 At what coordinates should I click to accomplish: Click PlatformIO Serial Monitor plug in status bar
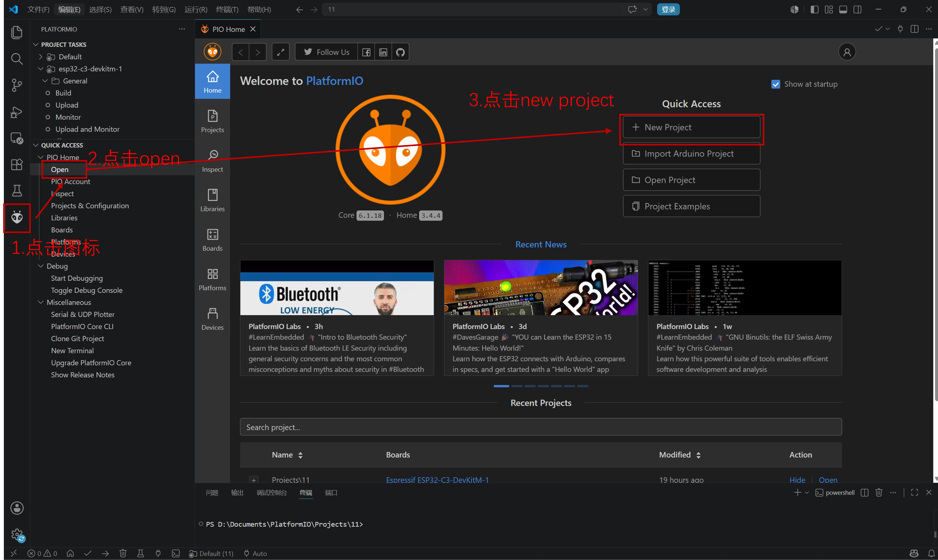point(158,553)
